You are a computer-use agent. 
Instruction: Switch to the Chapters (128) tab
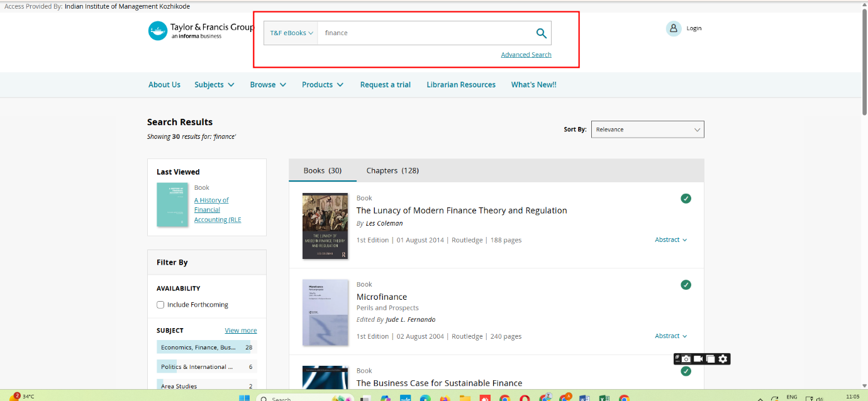(x=392, y=170)
